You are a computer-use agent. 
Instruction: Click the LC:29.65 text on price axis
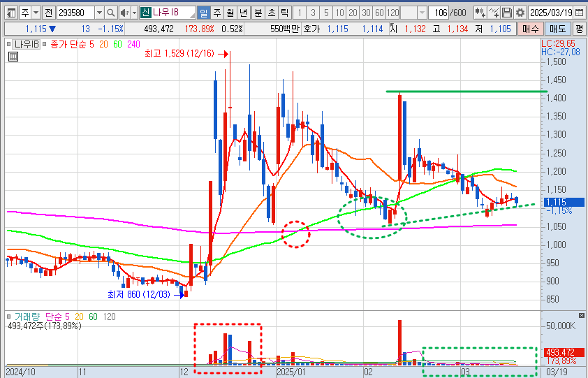tap(559, 43)
